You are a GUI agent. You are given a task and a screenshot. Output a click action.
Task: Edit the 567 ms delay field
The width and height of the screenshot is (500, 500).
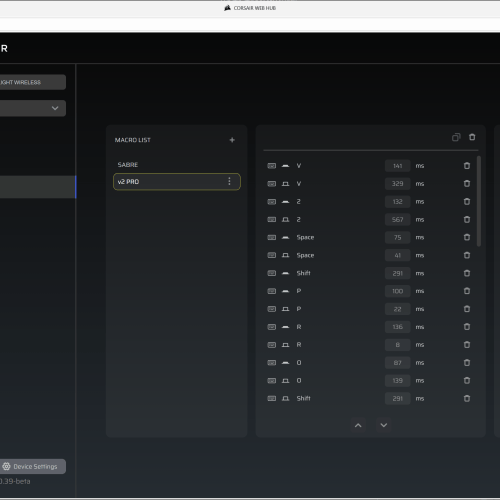pos(397,219)
